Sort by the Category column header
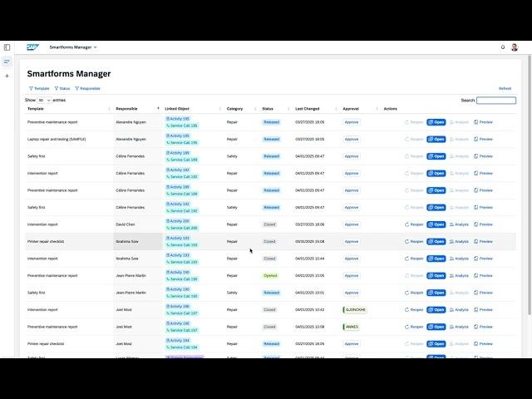 coord(234,109)
